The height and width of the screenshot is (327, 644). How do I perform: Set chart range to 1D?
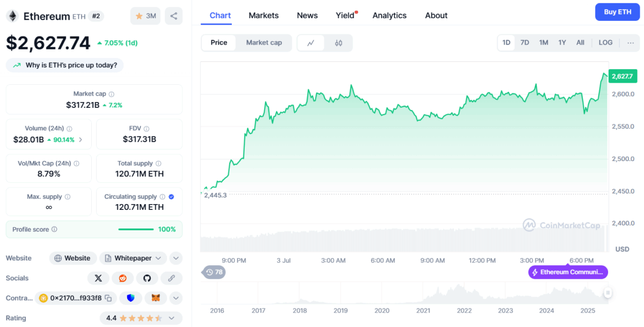(507, 42)
